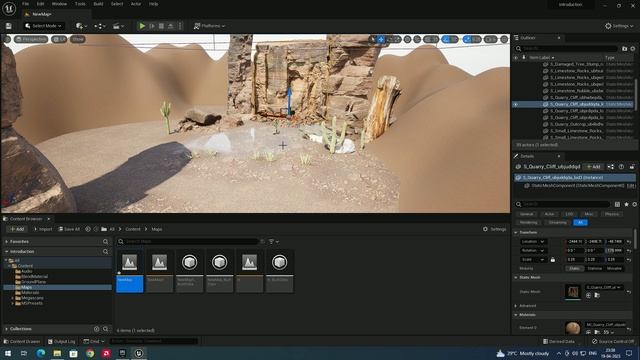
Task: Open the cinematics clapperboard dropdown
Action: pos(118,26)
